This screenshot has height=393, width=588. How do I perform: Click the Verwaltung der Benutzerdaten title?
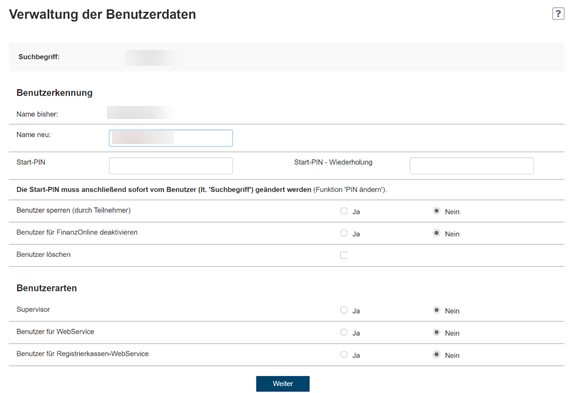pos(102,14)
